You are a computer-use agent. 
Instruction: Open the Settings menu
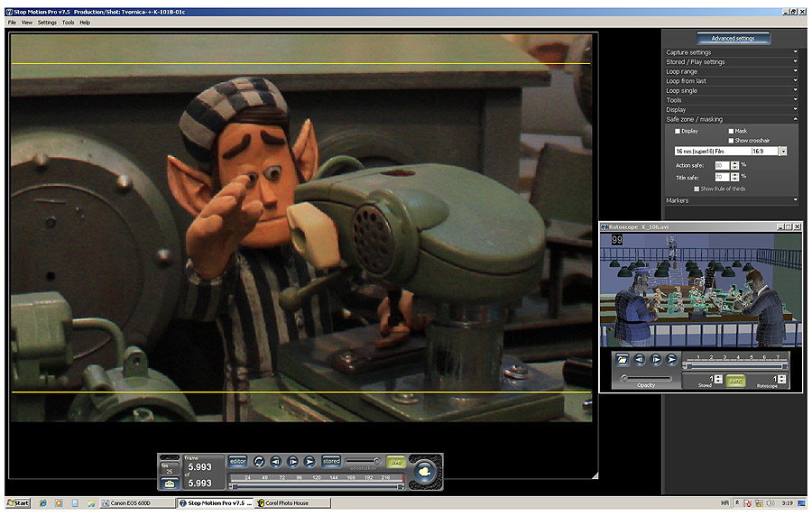pos(47,23)
